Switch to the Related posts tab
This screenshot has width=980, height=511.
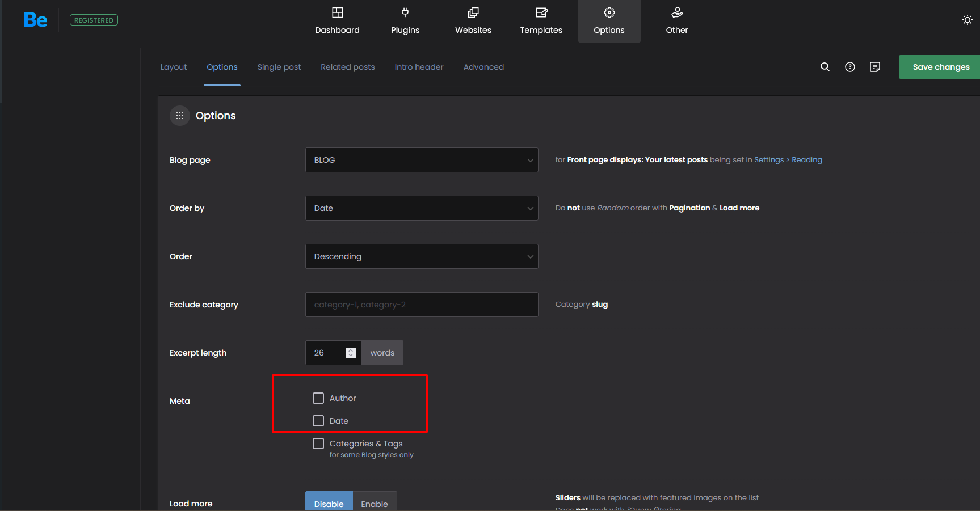[x=348, y=67]
